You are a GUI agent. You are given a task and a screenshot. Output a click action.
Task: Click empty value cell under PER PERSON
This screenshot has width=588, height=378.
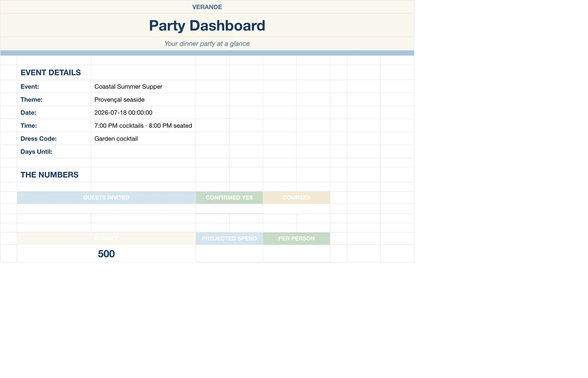tap(297, 254)
